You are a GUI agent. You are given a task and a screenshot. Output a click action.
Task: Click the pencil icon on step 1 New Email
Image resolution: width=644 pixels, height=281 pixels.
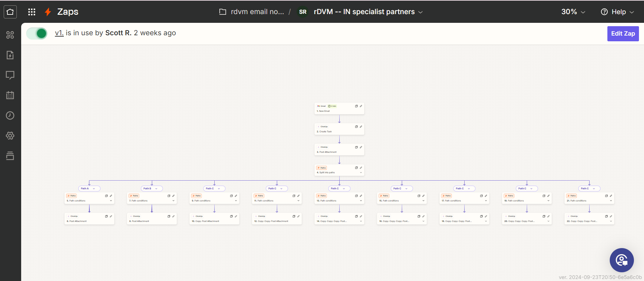coord(361,106)
